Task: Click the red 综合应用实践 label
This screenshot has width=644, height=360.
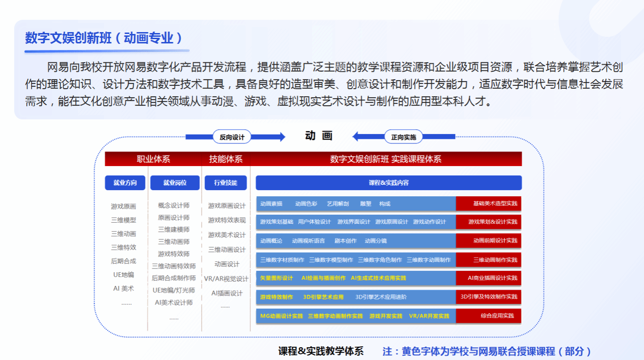Action: tap(489, 316)
